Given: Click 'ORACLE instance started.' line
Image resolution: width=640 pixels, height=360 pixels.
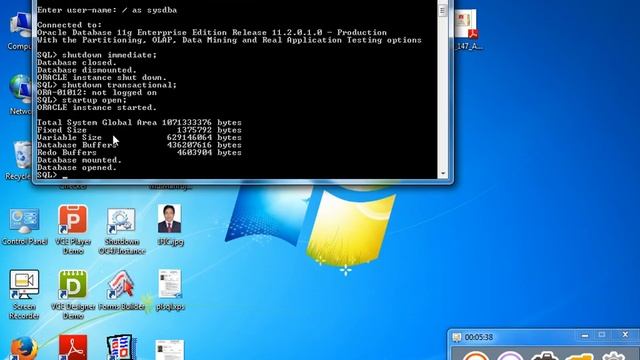Looking at the screenshot, I should point(97,108).
